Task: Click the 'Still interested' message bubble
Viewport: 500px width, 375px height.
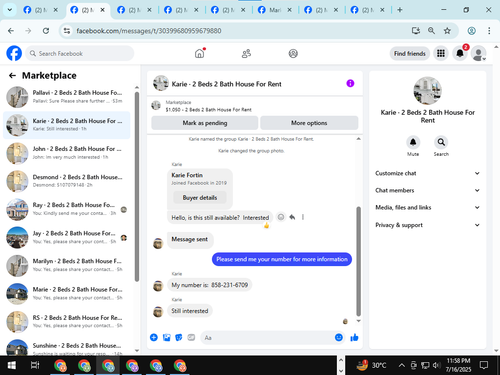Action: coord(190,311)
